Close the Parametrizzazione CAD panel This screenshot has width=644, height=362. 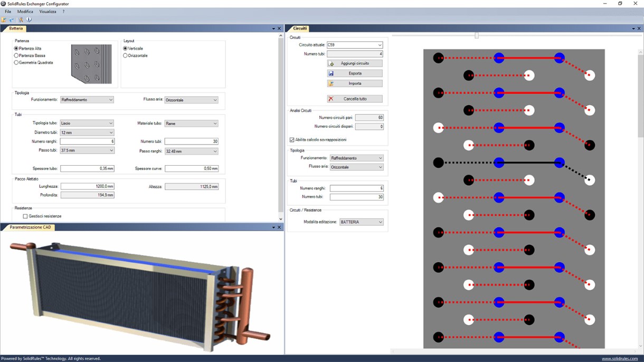(279, 227)
